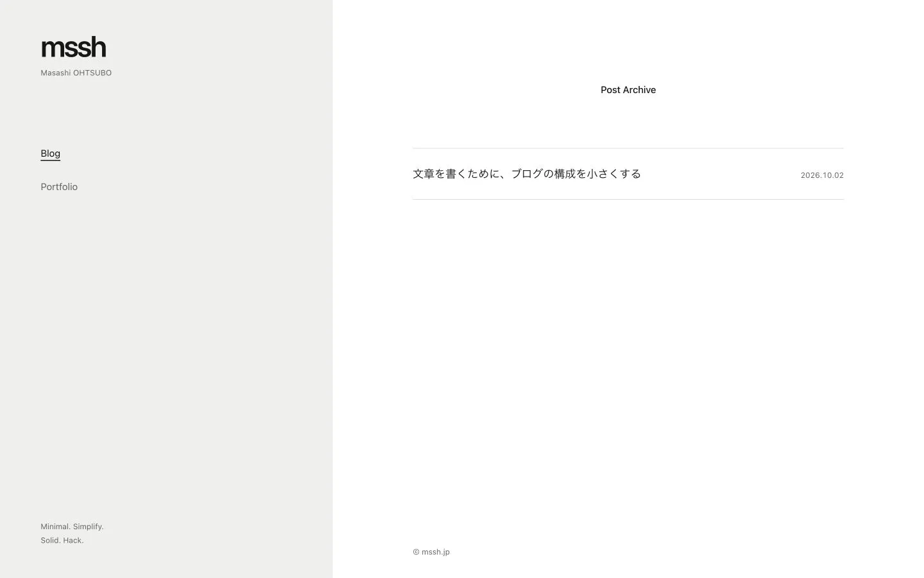Open the Blog navigation link
This screenshot has width=924, height=578.
[x=50, y=153]
